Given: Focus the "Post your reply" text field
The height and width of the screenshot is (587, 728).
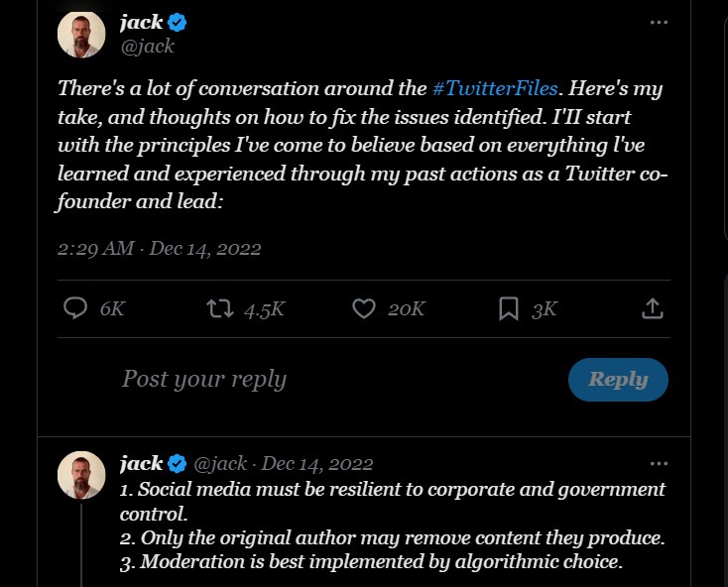Looking at the screenshot, I should tap(298, 379).
